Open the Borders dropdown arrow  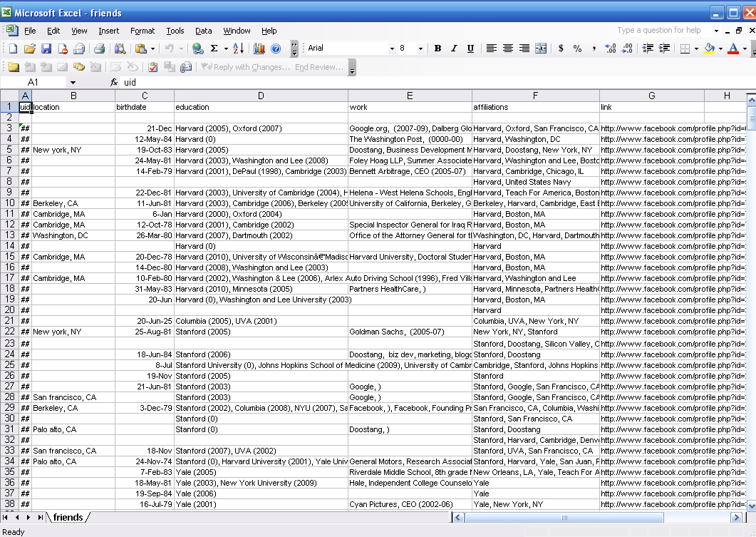tap(695, 48)
